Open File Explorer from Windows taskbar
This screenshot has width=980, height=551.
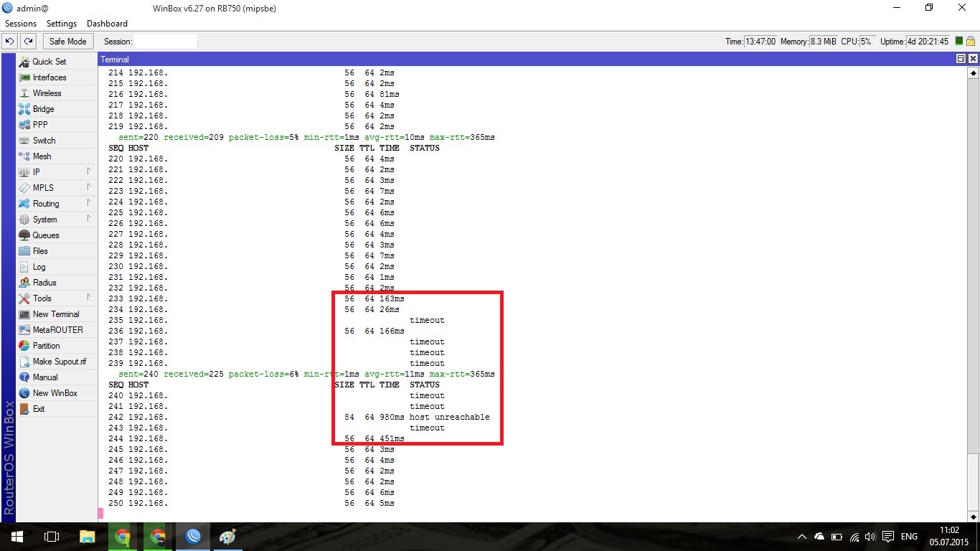click(87, 537)
